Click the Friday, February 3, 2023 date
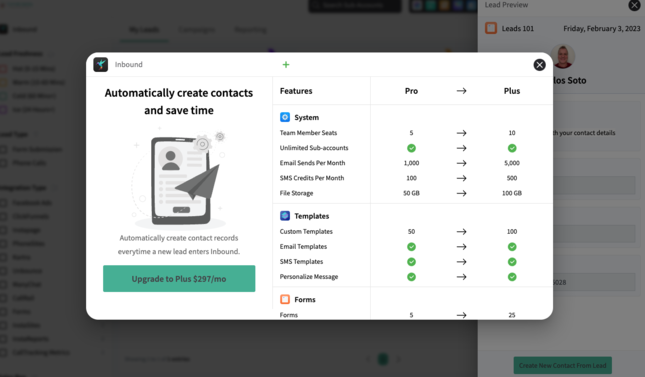This screenshot has width=645, height=377. tap(602, 28)
